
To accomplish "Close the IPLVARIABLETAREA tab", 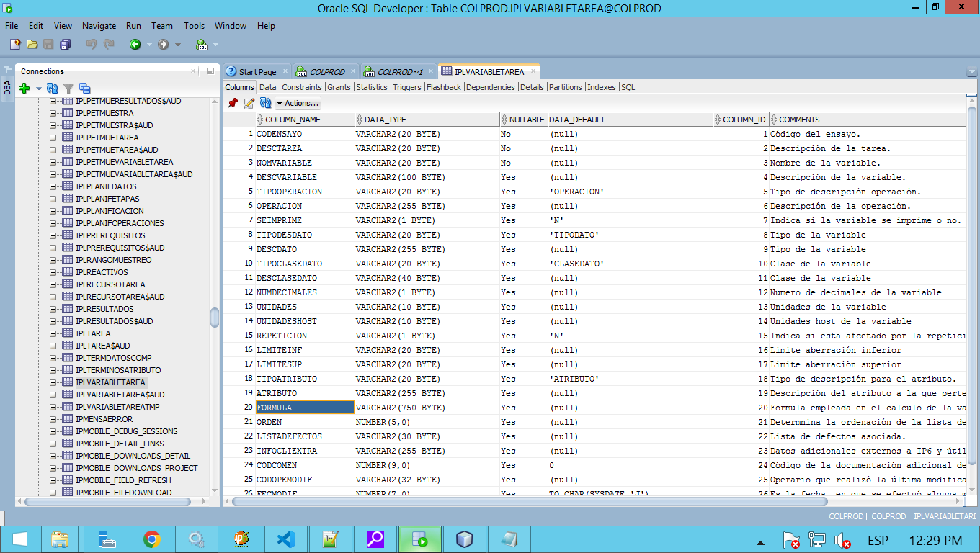I will 533,71.
